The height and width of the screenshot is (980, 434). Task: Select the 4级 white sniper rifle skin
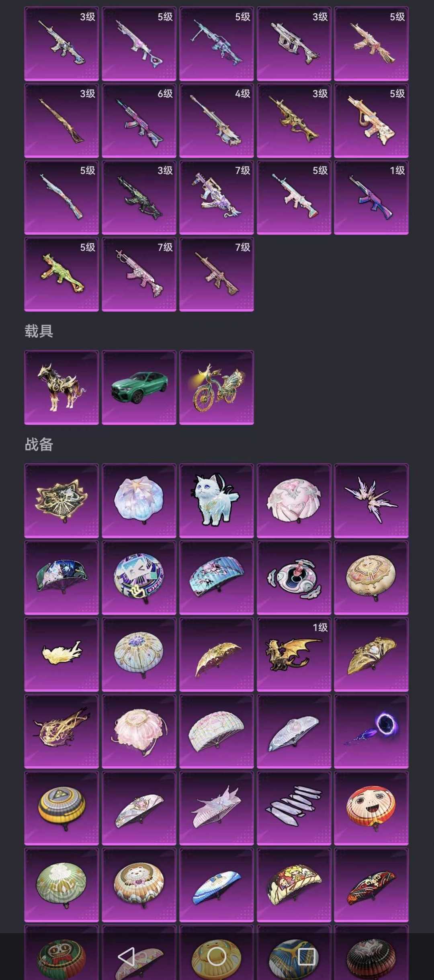[217, 121]
